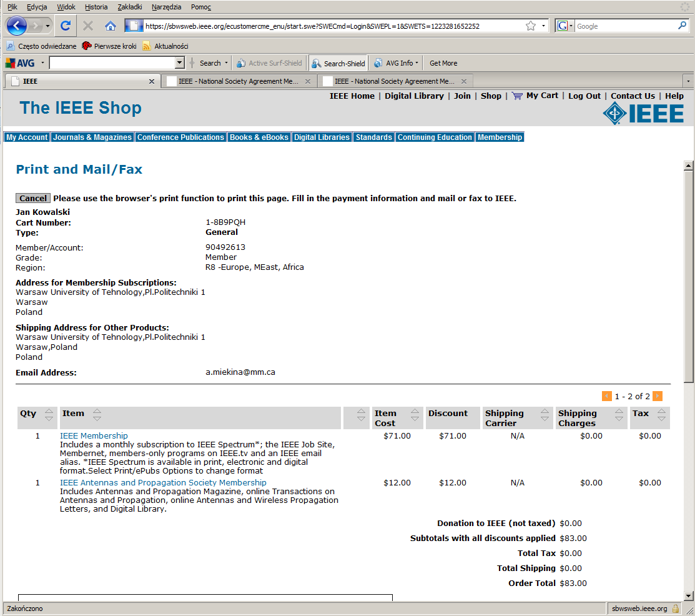
Task: Click the IEEE logo
Action: click(643, 114)
